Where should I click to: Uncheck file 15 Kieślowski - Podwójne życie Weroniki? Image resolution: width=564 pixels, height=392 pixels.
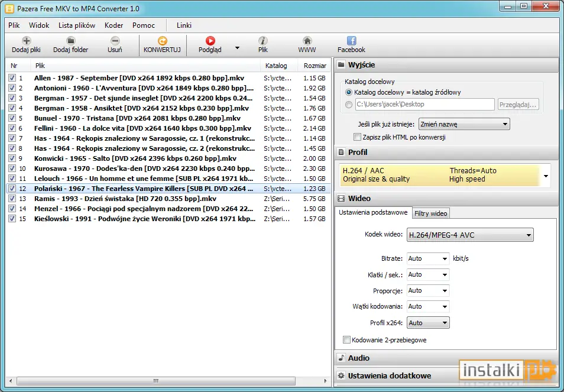pos(12,219)
